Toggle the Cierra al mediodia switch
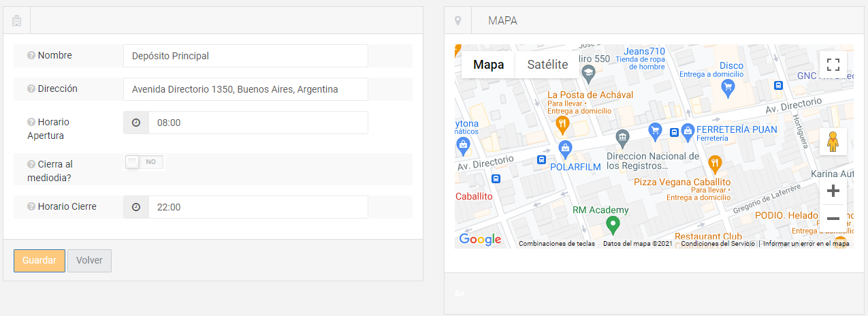The image size is (868, 316). 144,162
